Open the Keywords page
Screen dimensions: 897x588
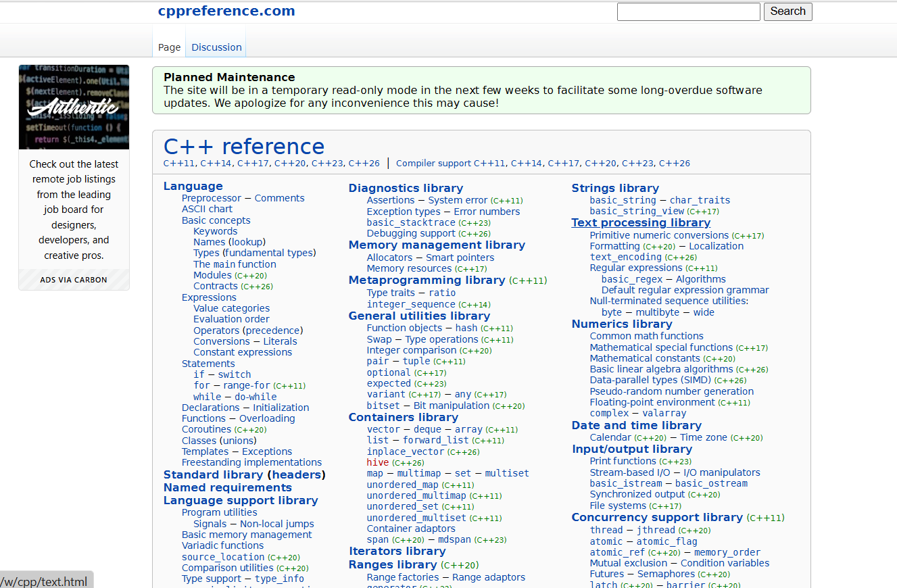pos(216,231)
